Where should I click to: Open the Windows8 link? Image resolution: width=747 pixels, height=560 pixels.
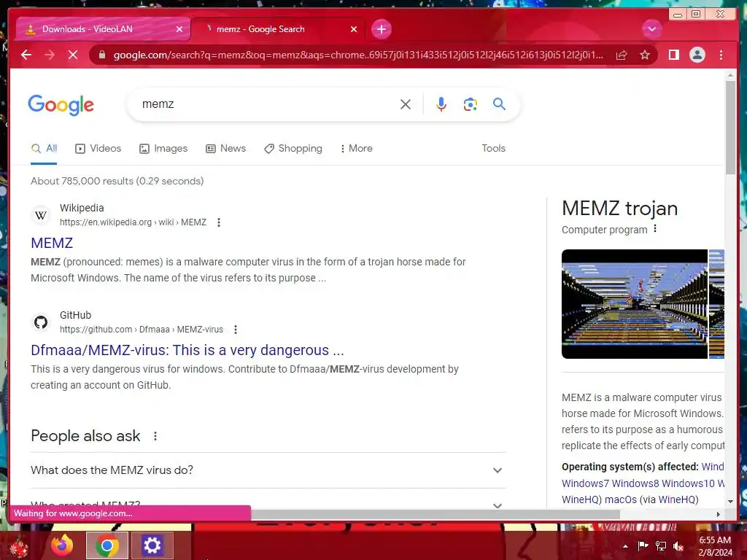coord(635,483)
